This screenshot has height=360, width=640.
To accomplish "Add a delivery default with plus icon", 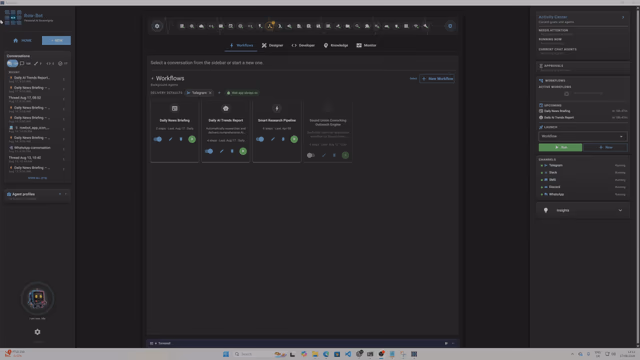I will coord(219,93).
